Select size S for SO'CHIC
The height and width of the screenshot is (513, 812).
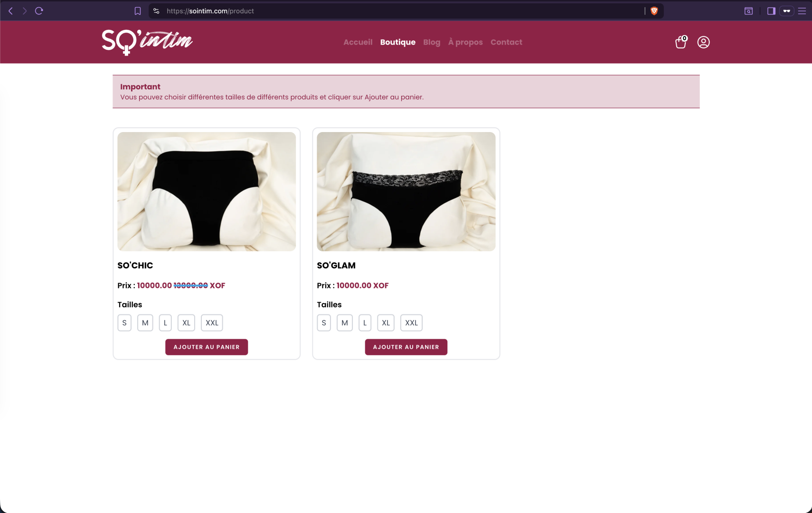tap(124, 323)
